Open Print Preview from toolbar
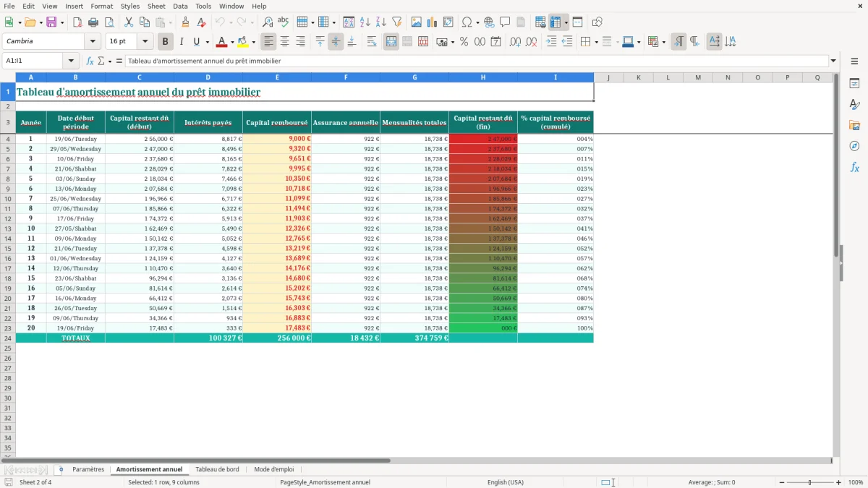868x488 pixels. click(109, 22)
